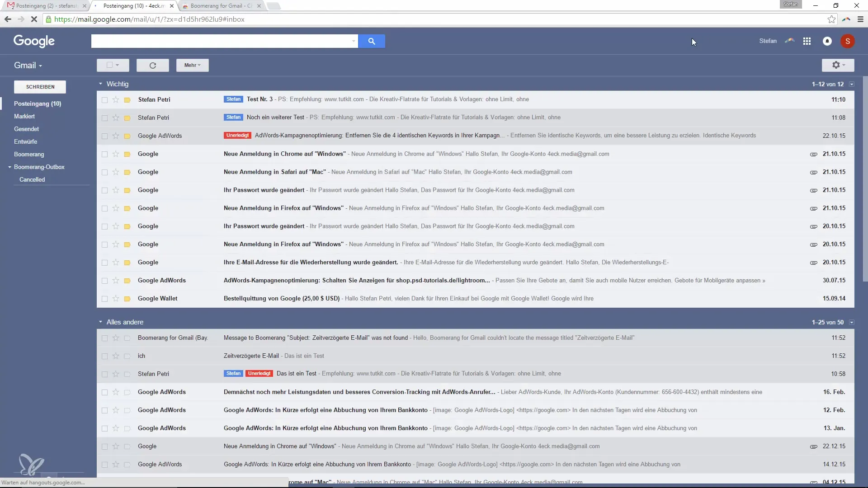Viewport: 868px width, 488px height.
Task: Open the Markiert folder
Action: coord(24,117)
